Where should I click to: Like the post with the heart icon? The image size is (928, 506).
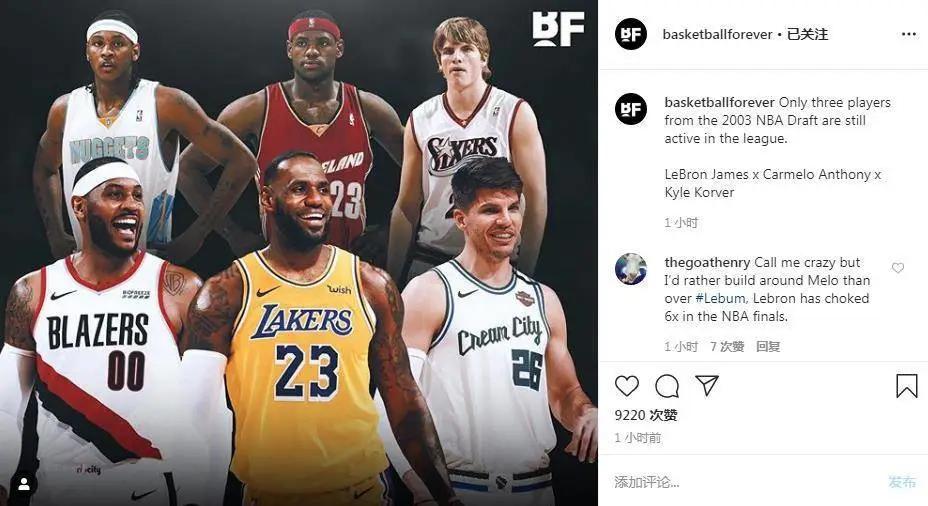pos(627,386)
